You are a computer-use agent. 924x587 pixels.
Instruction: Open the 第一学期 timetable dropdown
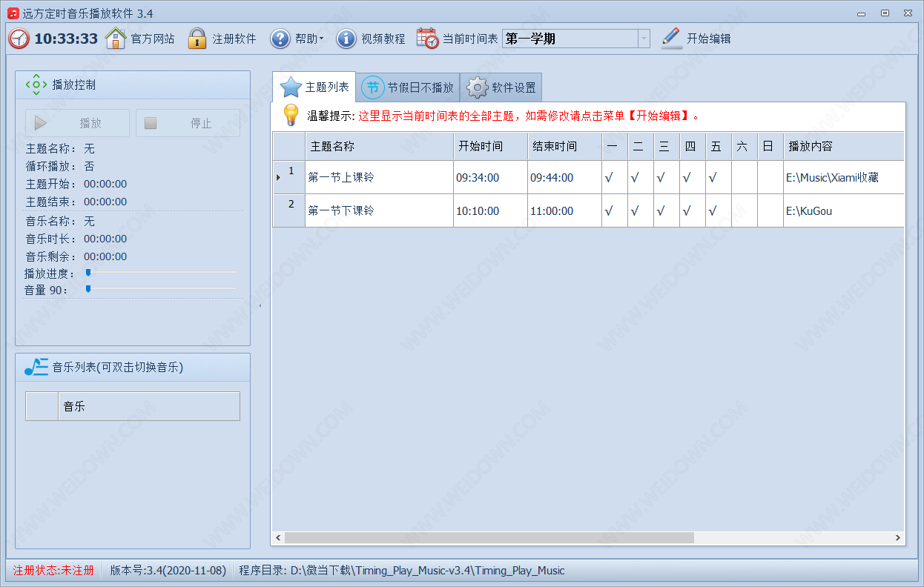coord(644,39)
